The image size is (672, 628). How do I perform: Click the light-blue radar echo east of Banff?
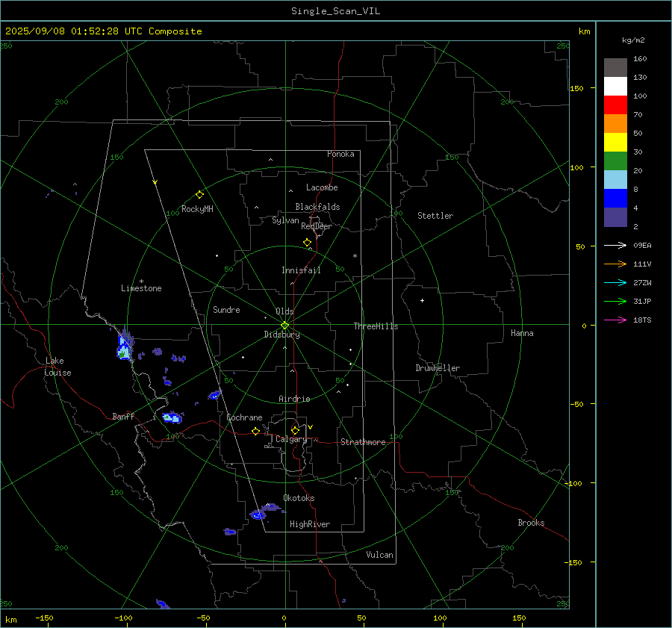coord(172,417)
